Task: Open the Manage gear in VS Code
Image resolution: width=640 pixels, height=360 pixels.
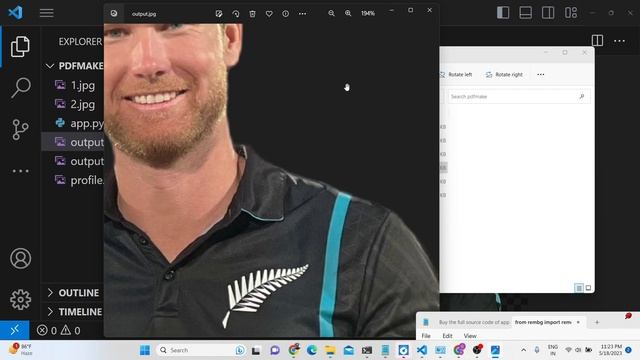Action: pyautogui.click(x=20, y=300)
